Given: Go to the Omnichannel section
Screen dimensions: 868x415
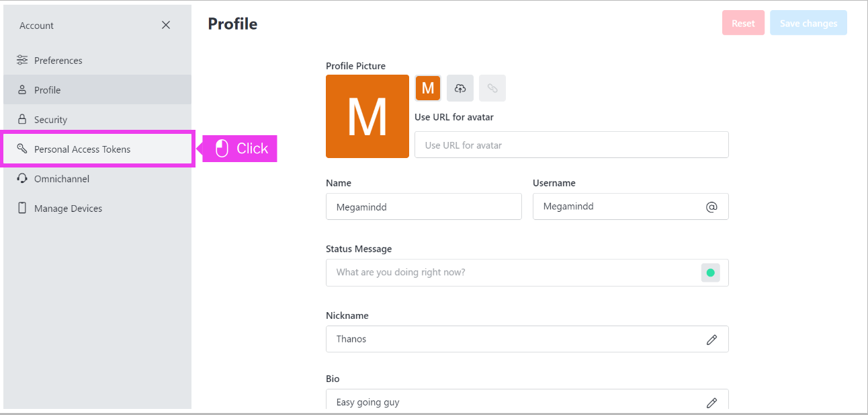Looking at the screenshot, I should point(97,179).
